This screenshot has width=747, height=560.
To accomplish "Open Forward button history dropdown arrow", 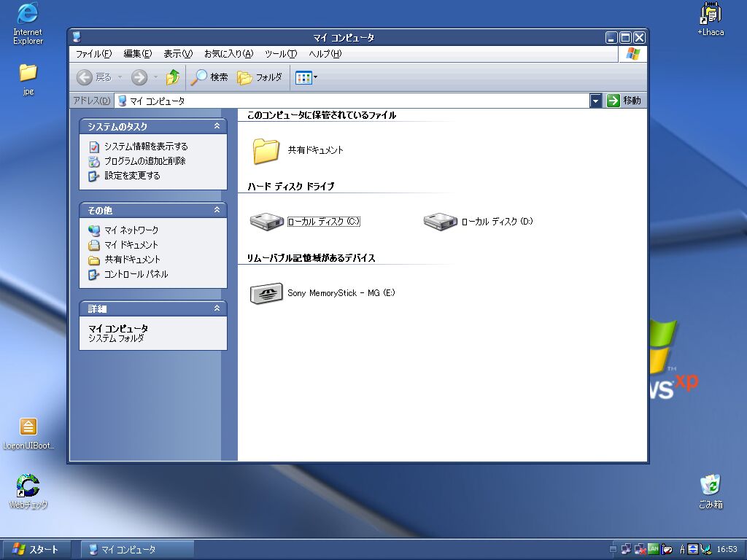I will coord(155,77).
